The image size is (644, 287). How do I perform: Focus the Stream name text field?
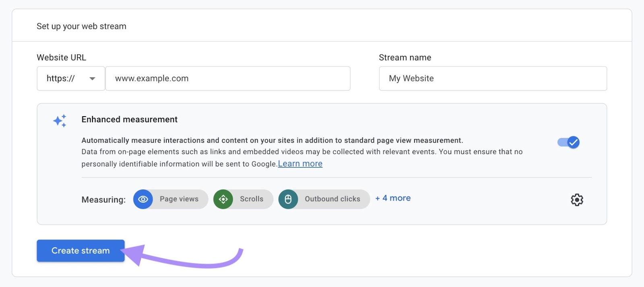[x=493, y=78]
